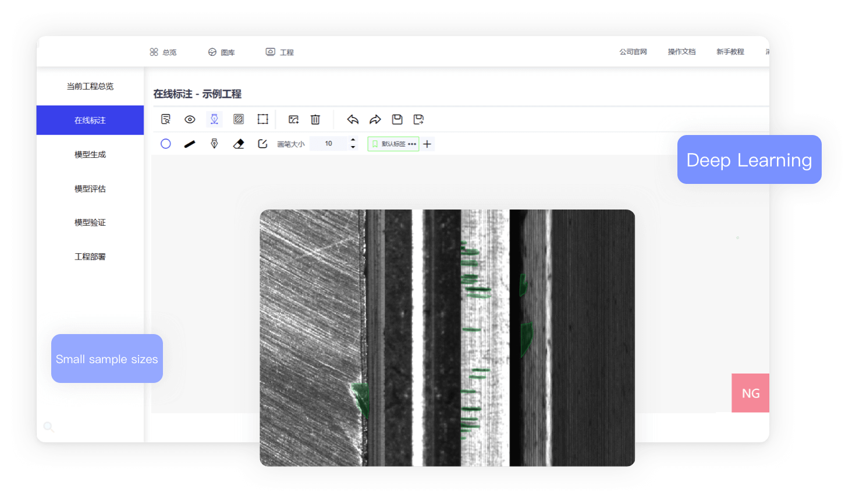This screenshot has width=845, height=504.
Task: Open the 工程 tab in the top navigation
Action: (x=280, y=52)
